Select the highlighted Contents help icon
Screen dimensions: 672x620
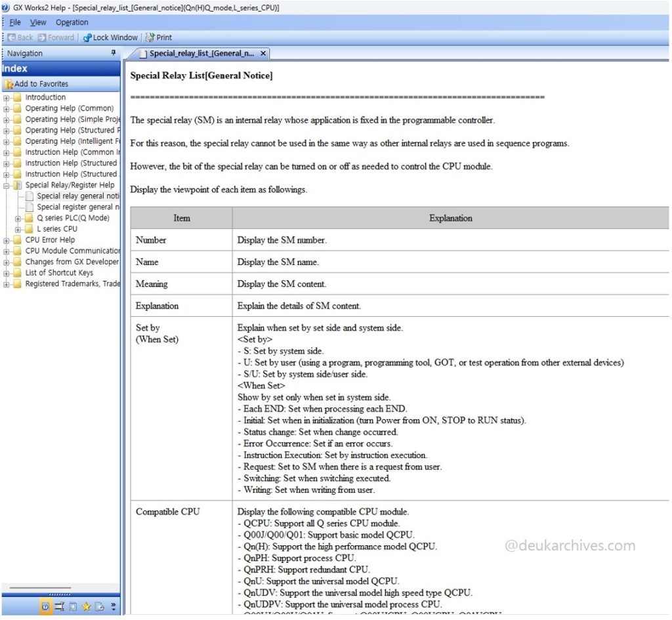tap(45, 606)
